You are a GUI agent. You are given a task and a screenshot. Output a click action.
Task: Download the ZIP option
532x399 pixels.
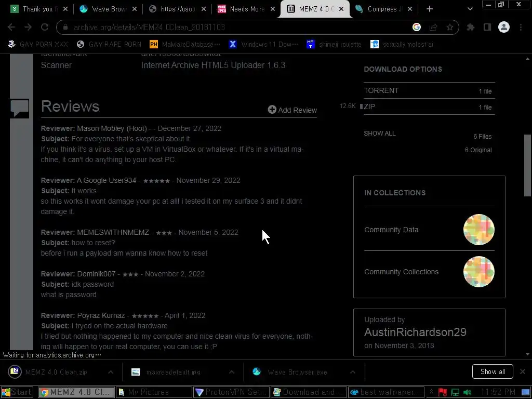429,107
